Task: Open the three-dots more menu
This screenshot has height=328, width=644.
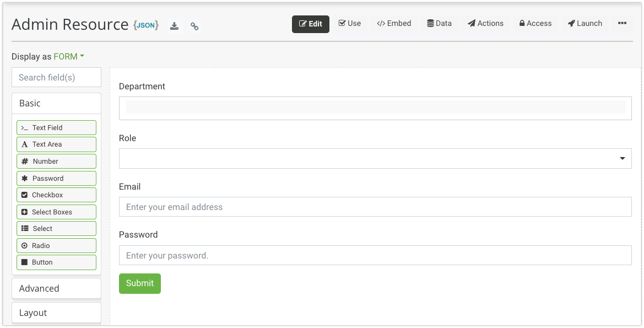Action: 622,24
